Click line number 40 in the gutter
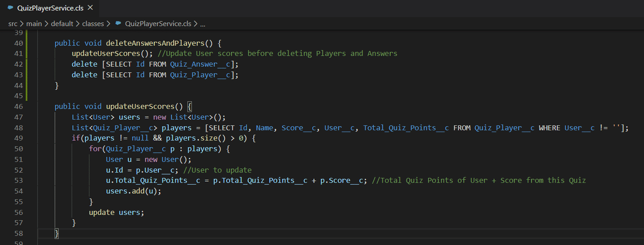Viewport: 644px width, 245px height. [18, 43]
